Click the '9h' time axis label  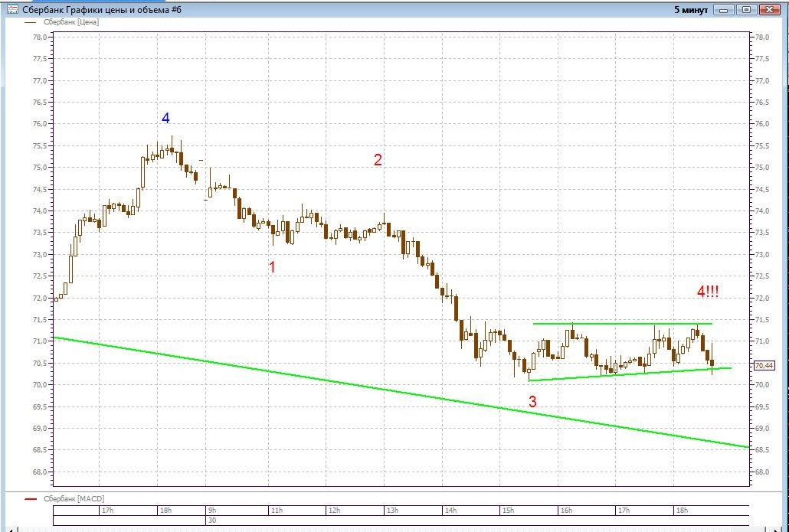point(212,511)
